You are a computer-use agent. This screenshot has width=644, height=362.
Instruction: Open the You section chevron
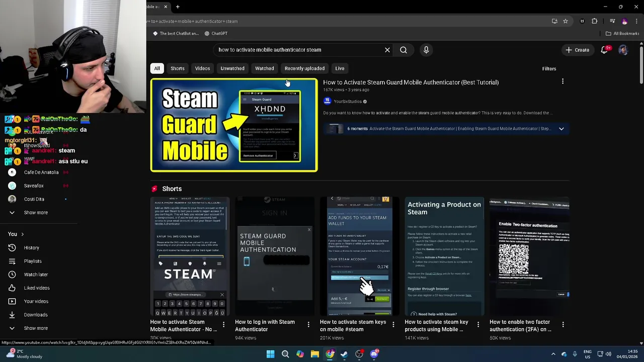click(x=22, y=234)
